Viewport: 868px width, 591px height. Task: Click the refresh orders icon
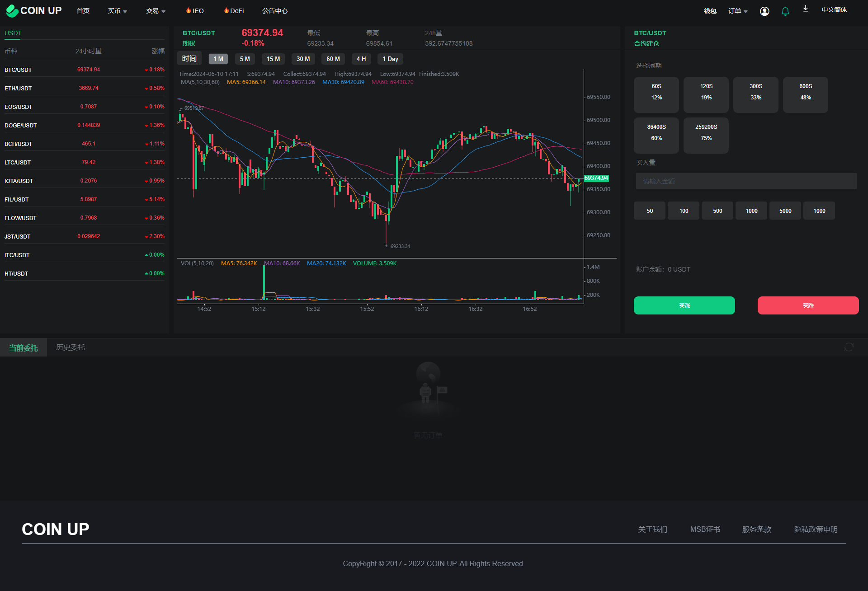pos(849,347)
